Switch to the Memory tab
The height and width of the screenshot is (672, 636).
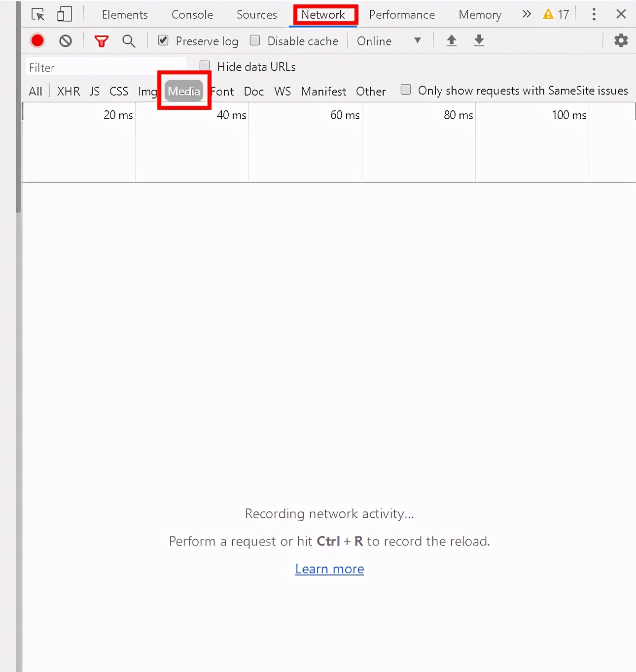(x=480, y=15)
